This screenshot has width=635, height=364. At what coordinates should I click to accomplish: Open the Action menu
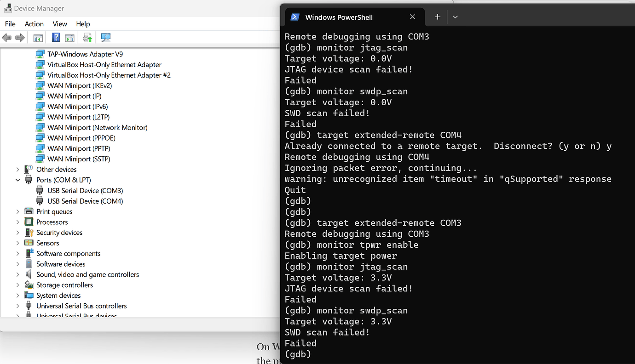(34, 24)
